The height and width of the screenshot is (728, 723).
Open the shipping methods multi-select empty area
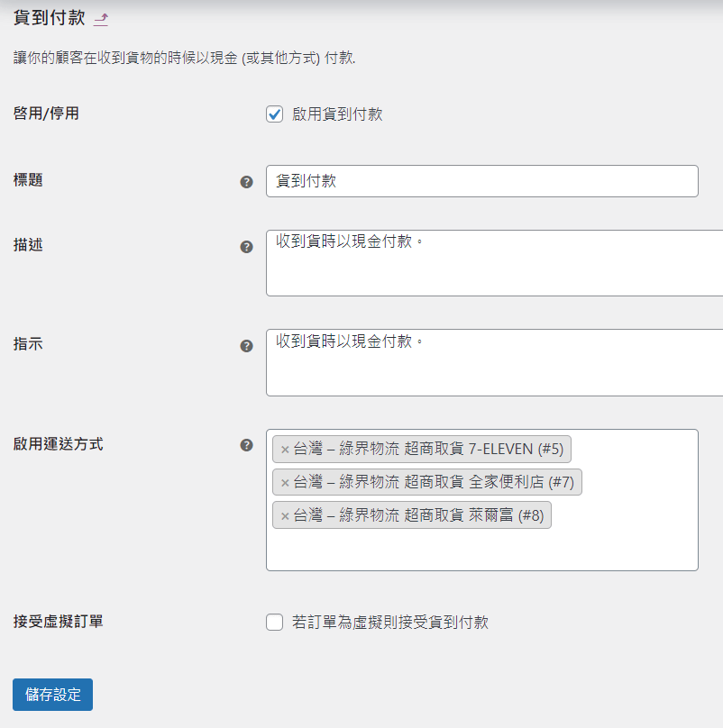(x=481, y=551)
